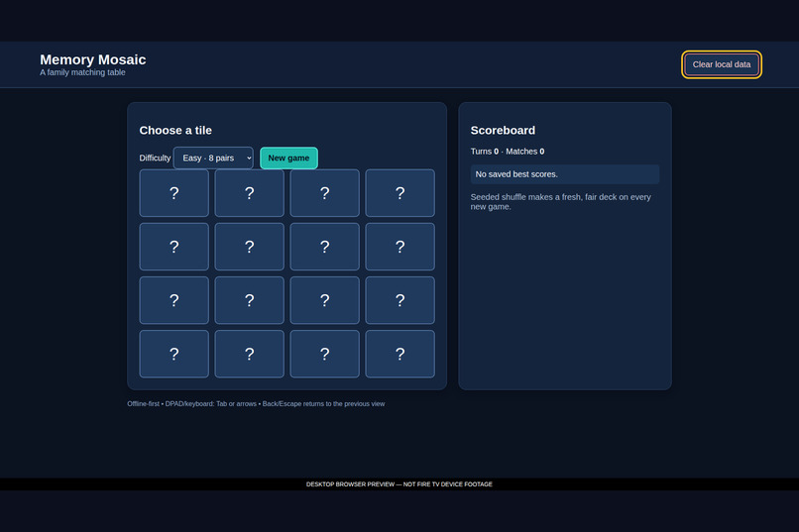Start a New game
The height and width of the screenshot is (532, 799).
(288, 158)
